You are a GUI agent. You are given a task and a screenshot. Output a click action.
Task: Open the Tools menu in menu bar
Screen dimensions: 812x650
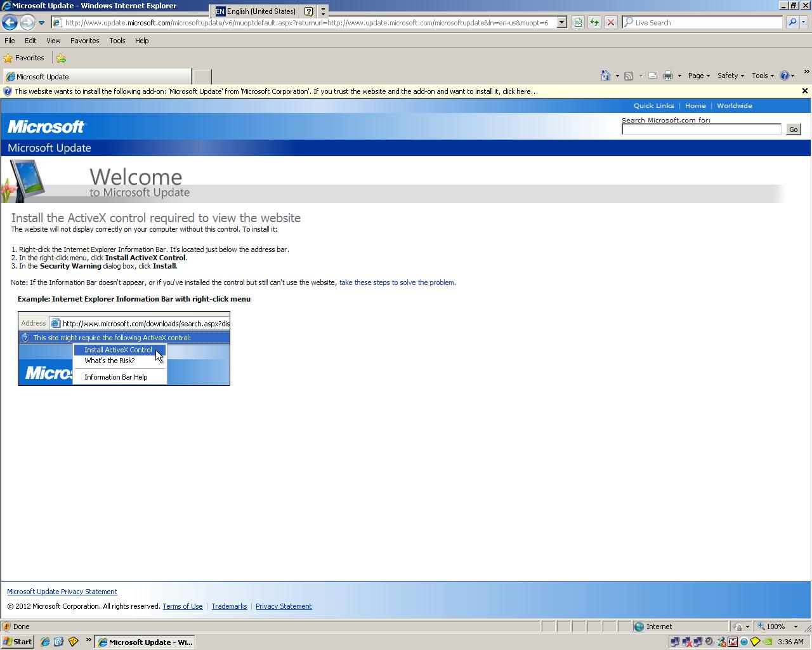pyautogui.click(x=117, y=41)
